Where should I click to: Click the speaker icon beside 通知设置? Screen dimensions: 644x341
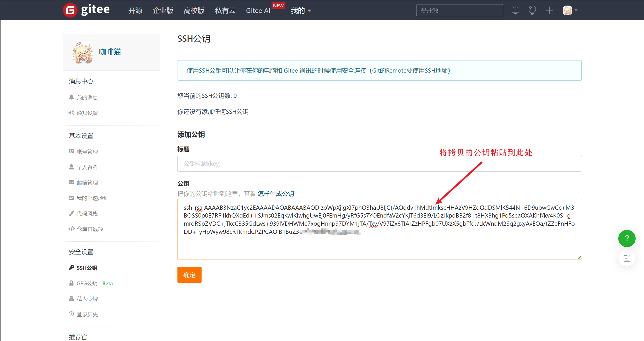tap(71, 113)
